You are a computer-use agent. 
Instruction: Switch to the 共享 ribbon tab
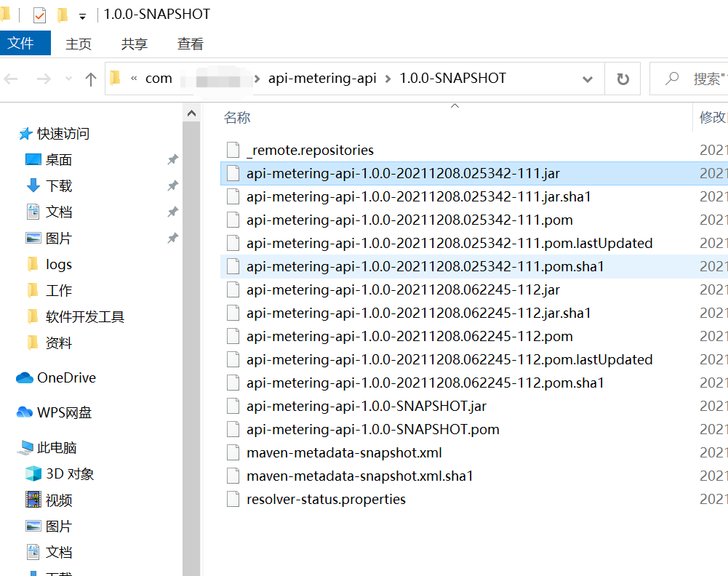[134, 44]
